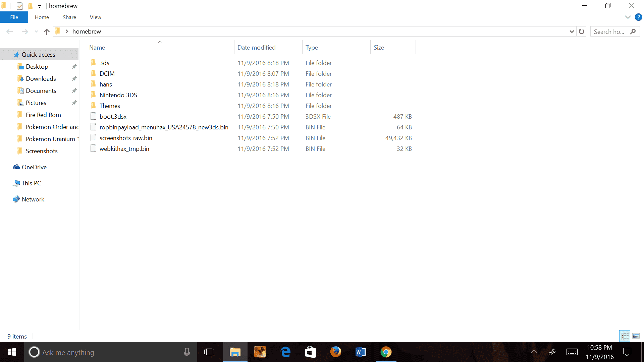Image resolution: width=644 pixels, height=362 pixels.
Task: Select the Nintendo 3DS folder icon
Action: click(x=93, y=95)
